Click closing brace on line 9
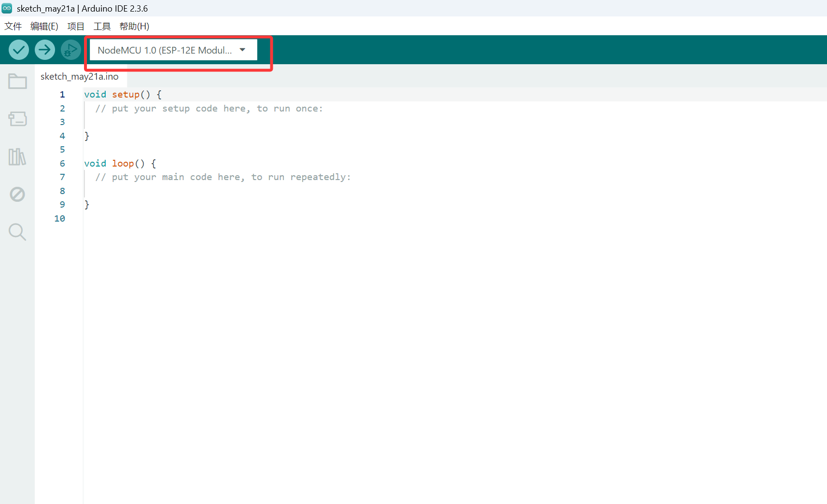Image resolution: width=827 pixels, height=504 pixels. click(x=87, y=205)
